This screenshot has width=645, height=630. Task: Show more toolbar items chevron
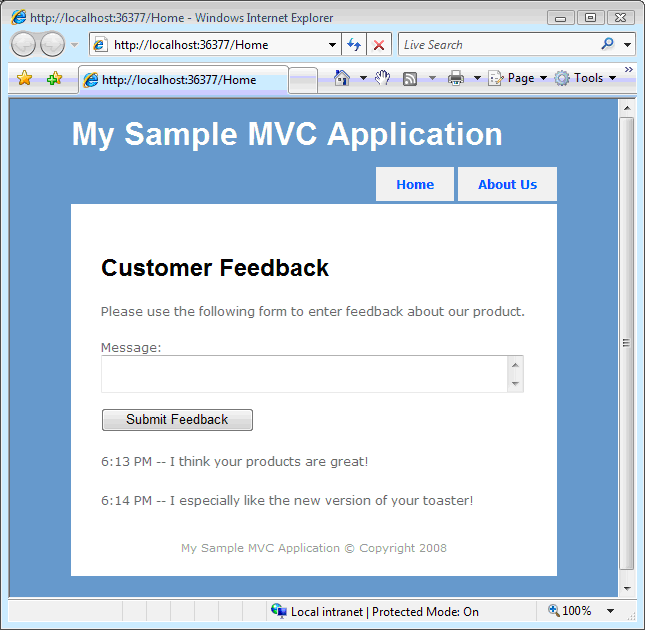pyautogui.click(x=629, y=69)
